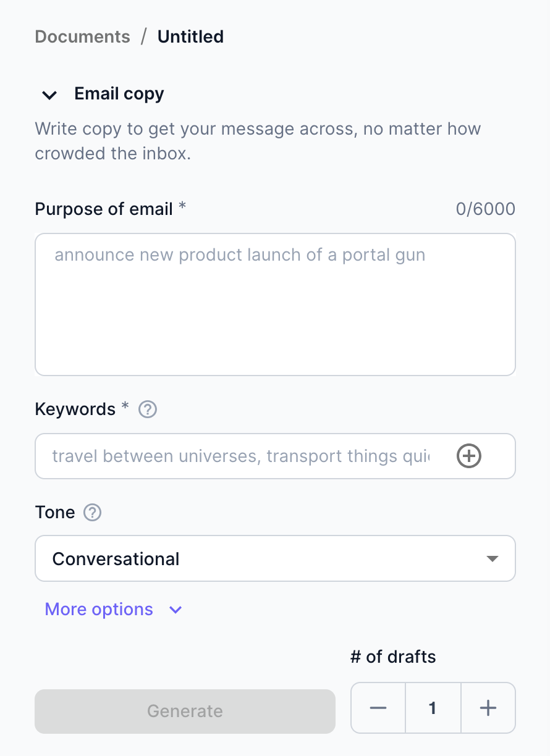The height and width of the screenshot is (756, 550).
Task: Go back to Documents breadcrumb
Action: [x=82, y=37]
